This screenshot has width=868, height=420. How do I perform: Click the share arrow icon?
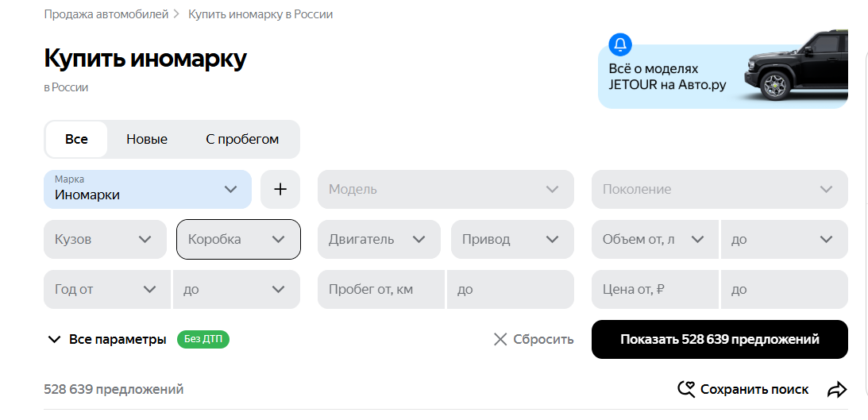(837, 389)
